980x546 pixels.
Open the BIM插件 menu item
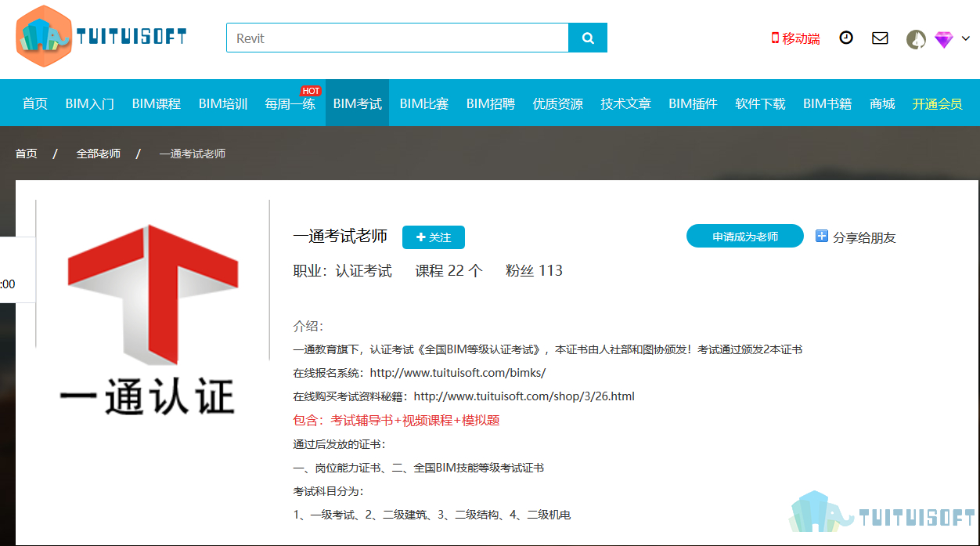(x=693, y=103)
